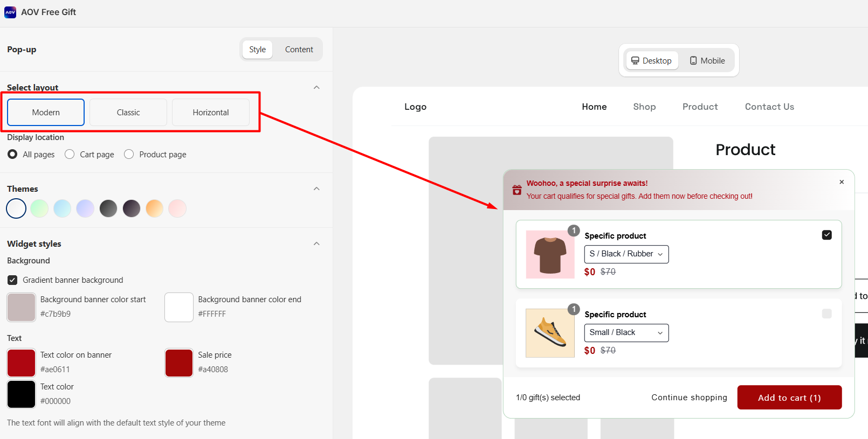This screenshot has width=868, height=439.
Task: Open the Sale price color swatch
Action: tap(179, 363)
